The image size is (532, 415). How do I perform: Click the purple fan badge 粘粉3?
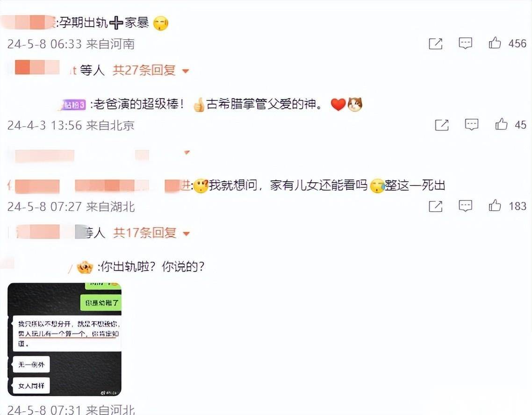73,105
